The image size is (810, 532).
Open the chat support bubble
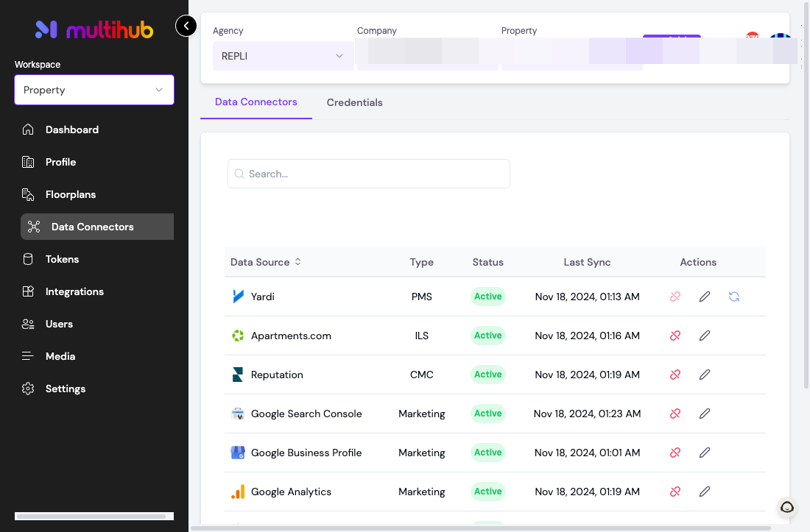(786, 507)
